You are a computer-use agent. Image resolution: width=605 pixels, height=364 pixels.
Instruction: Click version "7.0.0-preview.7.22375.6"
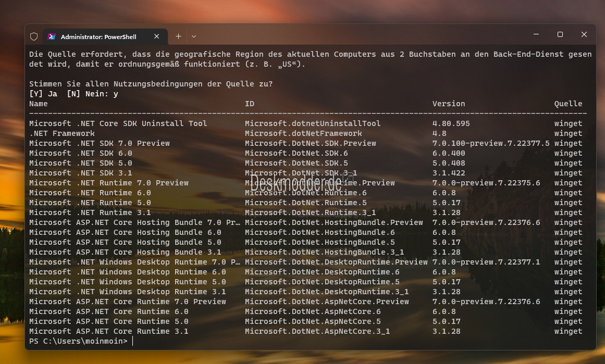pyautogui.click(x=486, y=183)
